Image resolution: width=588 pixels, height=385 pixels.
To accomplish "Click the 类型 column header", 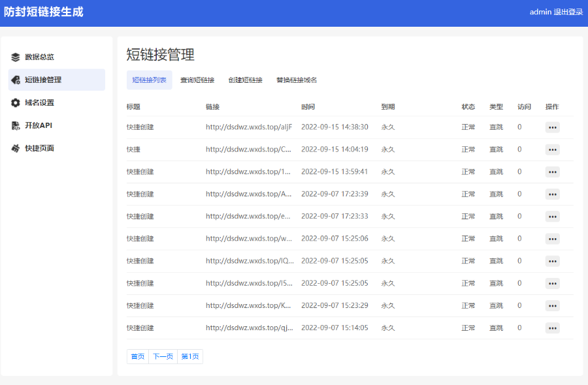I will pos(496,107).
